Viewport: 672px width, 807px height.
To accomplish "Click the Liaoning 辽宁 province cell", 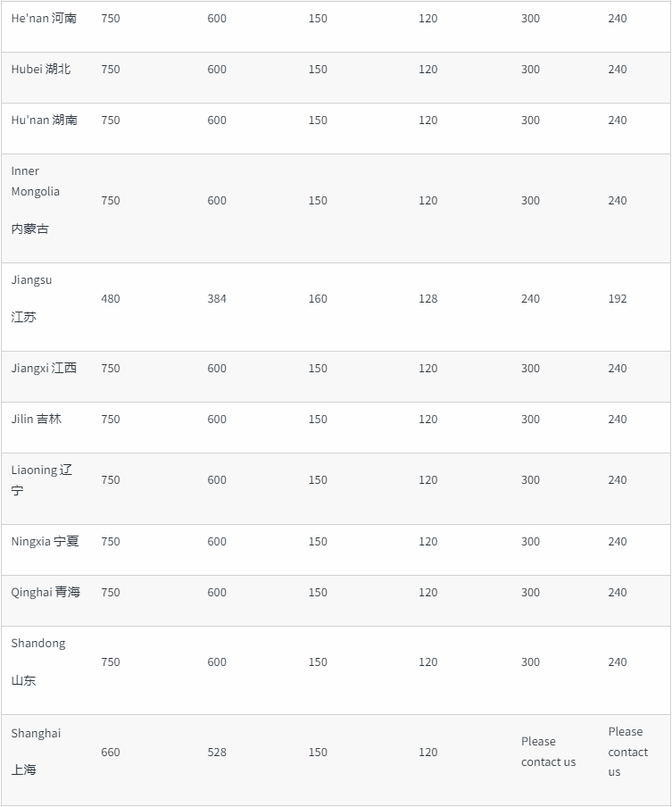I will 42,480.
